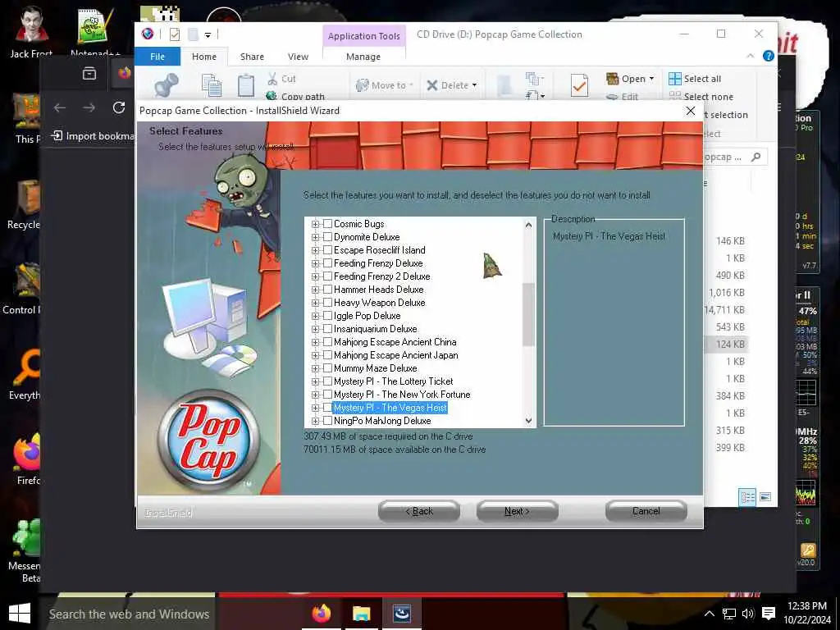Click the Copy icon in Explorer ribbon
840x630 pixels.
tap(211, 85)
